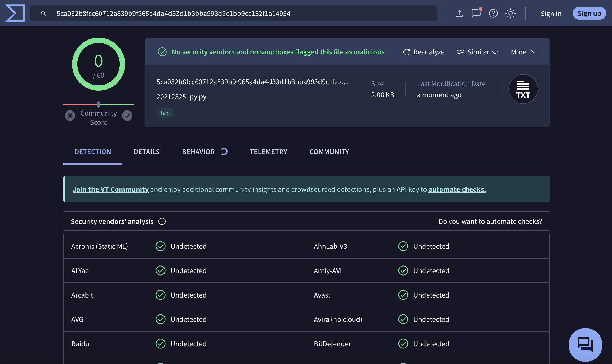The width and height of the screenshot is (612, 364).
Task: Open the COMMUNITY tab
Action: (329, 152)
